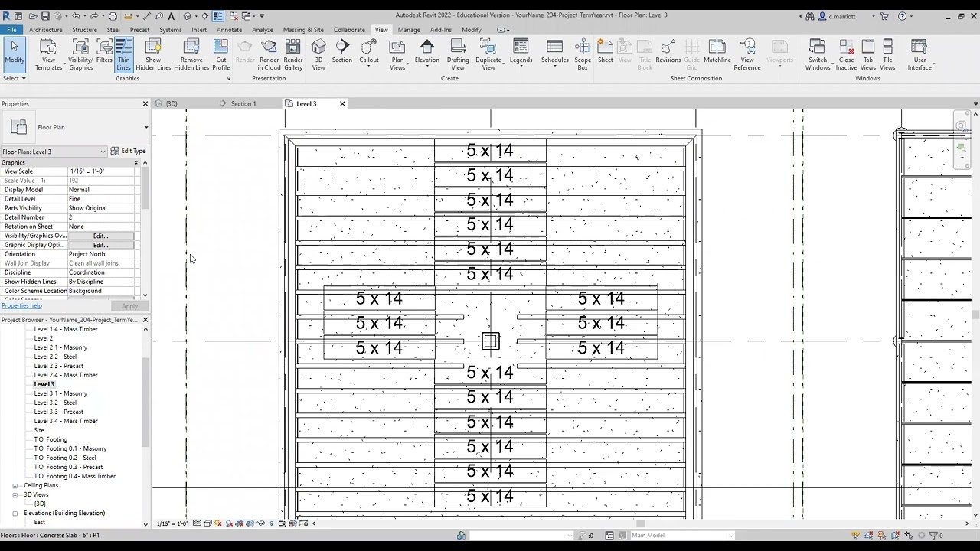The width and height of the screenshot is (980, 551).
Task: Select the Site view in browser
Action: pyautogui.click(x=39, y=430)
